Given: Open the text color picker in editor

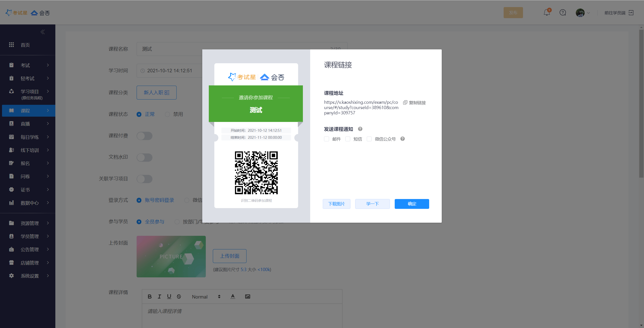Looking at the screenshot, I should (x=233, y=297).
